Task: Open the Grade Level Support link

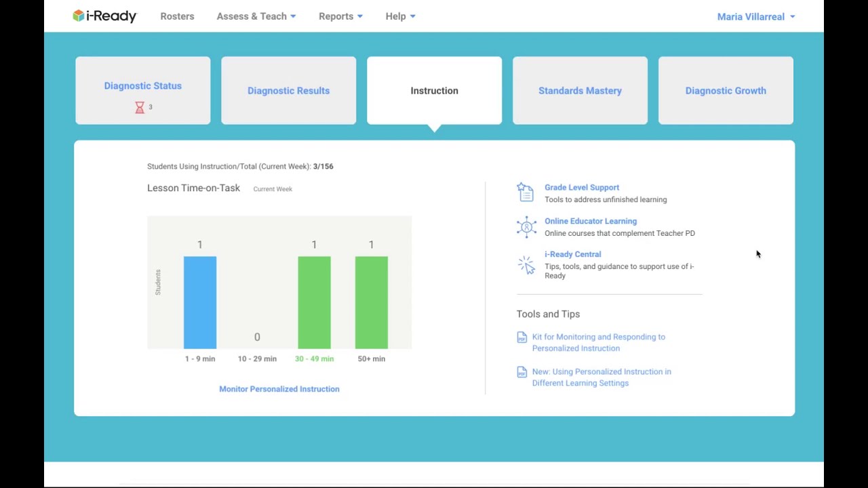Action: click(582, 188)
